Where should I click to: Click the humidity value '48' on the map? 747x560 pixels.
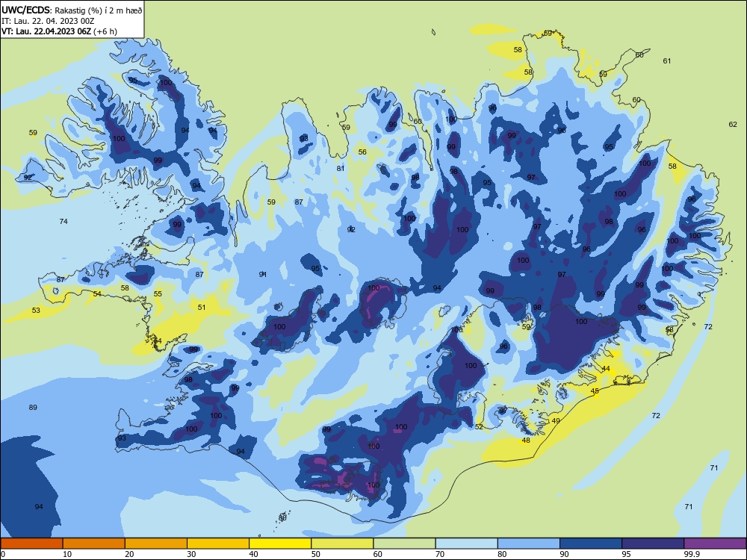(x=526, y=440)
